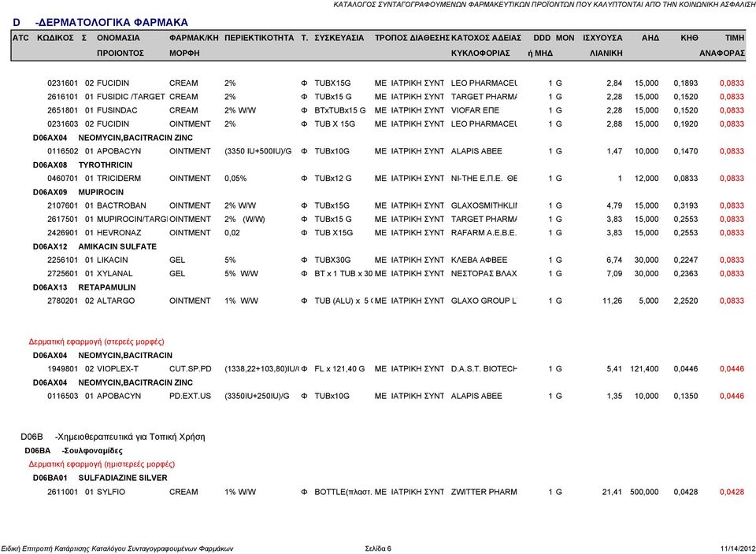
Task: Click the form CUT.SP.PD for VIOPLEX-T
Action: click(191, 369)
